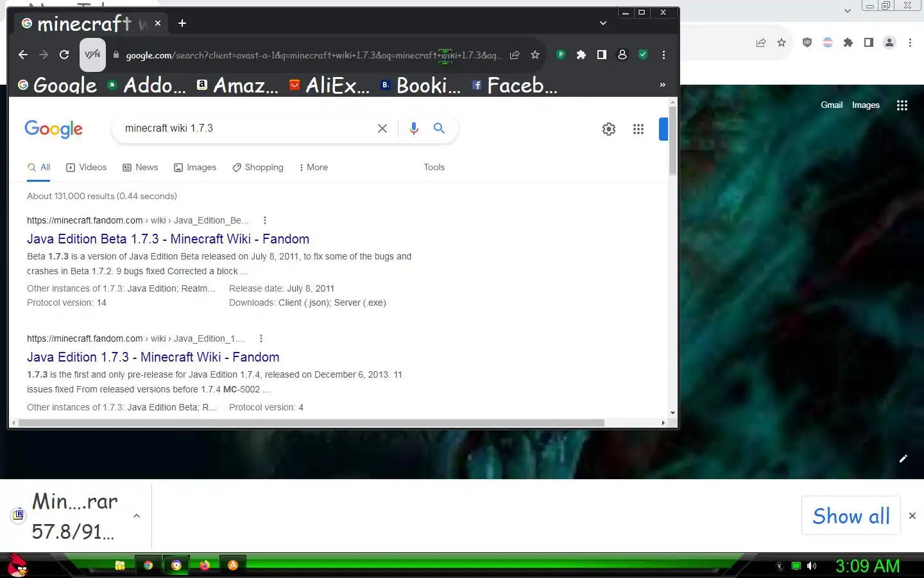Reload the Google search page
Screen dimensions: 924x578
[x=64, y=55]
